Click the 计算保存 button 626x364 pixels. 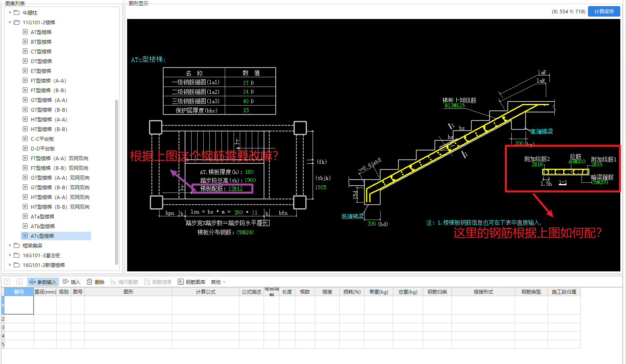pos(604,12)
